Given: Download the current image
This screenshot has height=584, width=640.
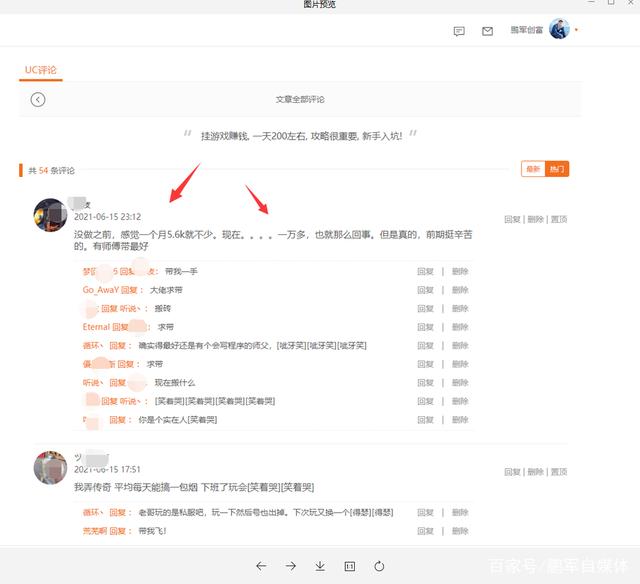Looking at the screenshot, I should coord(320,566).
